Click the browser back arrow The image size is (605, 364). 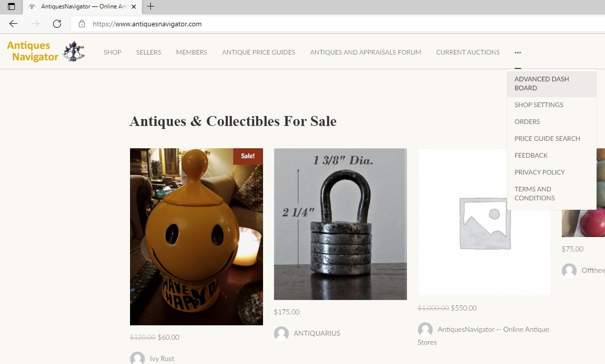tap(13, 24)
